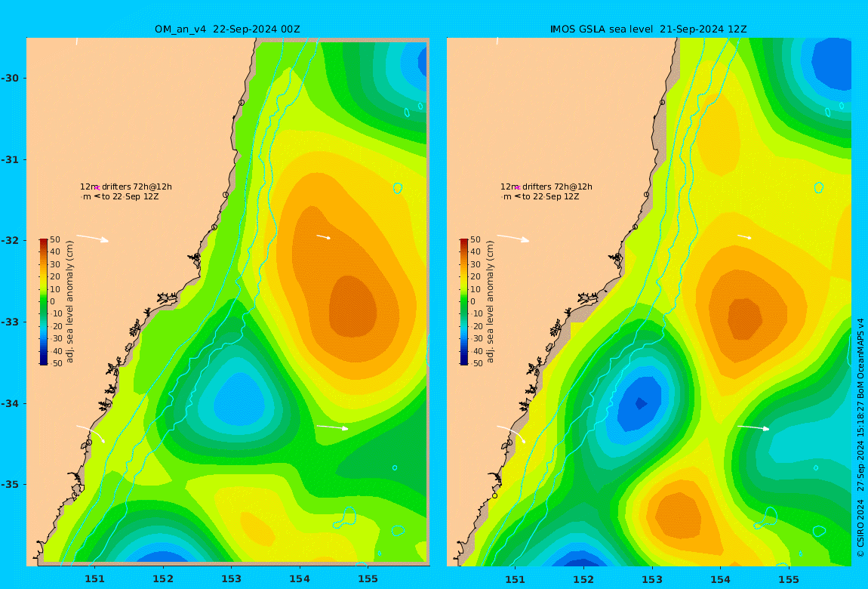Click longitude 151 under the right map
Viewport: 868px width, 589px height.
[x=516, y=579]
